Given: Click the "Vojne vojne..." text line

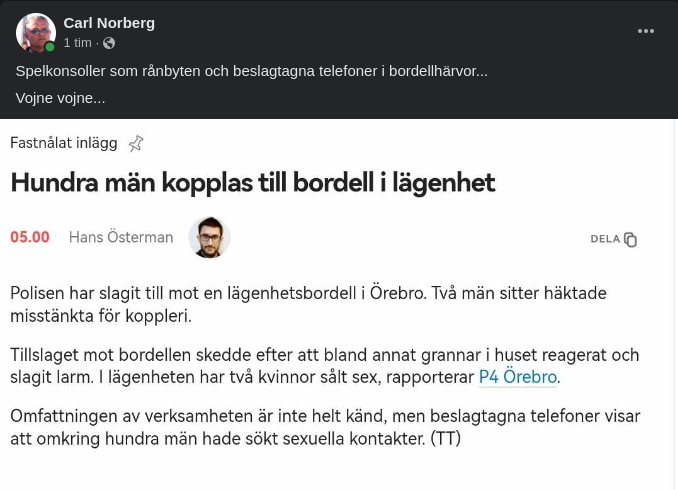Looking at the screenshot, I should (x=60, y=98).
